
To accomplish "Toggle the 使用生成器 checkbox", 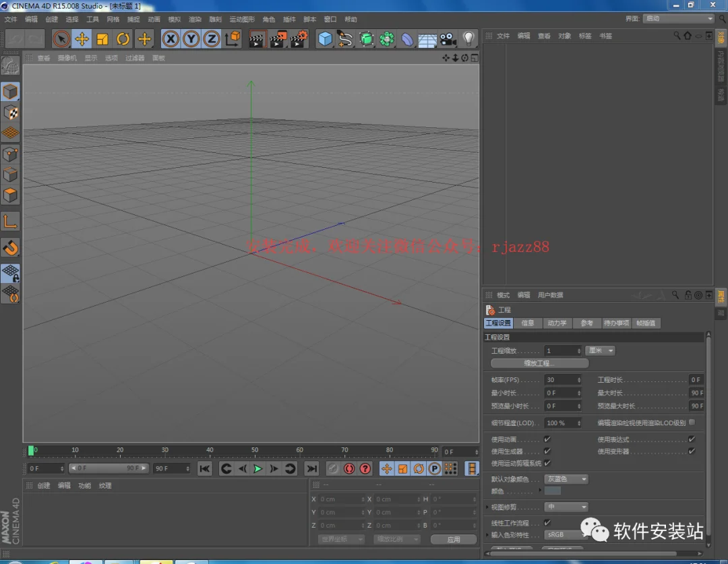I will pyautogui.click(x=547, y=451).
